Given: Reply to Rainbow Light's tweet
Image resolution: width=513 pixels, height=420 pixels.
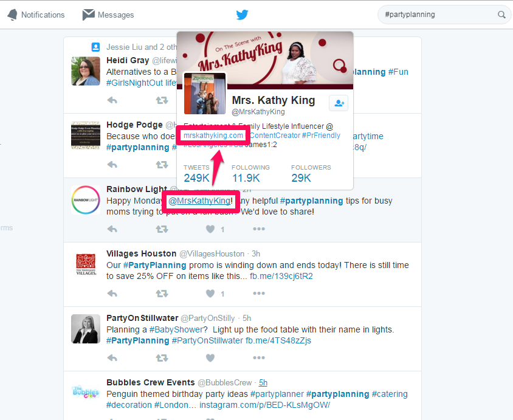Looking at the screenshot, I should click(x=112, y=229).
